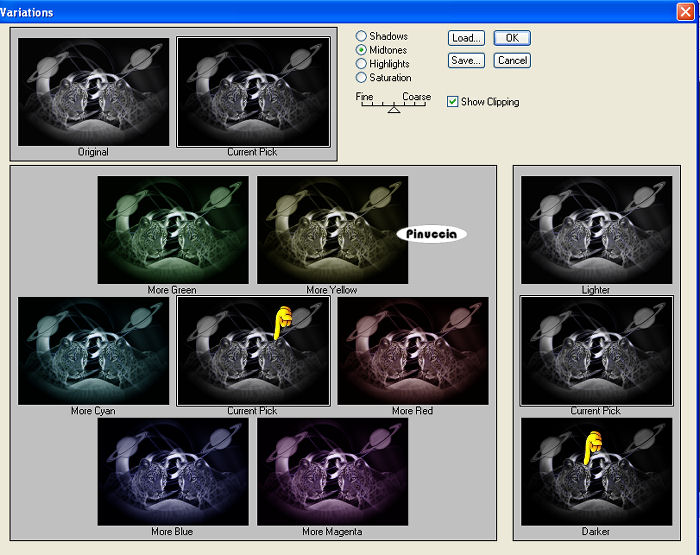Select the Shadows radio button

[361, 36]
